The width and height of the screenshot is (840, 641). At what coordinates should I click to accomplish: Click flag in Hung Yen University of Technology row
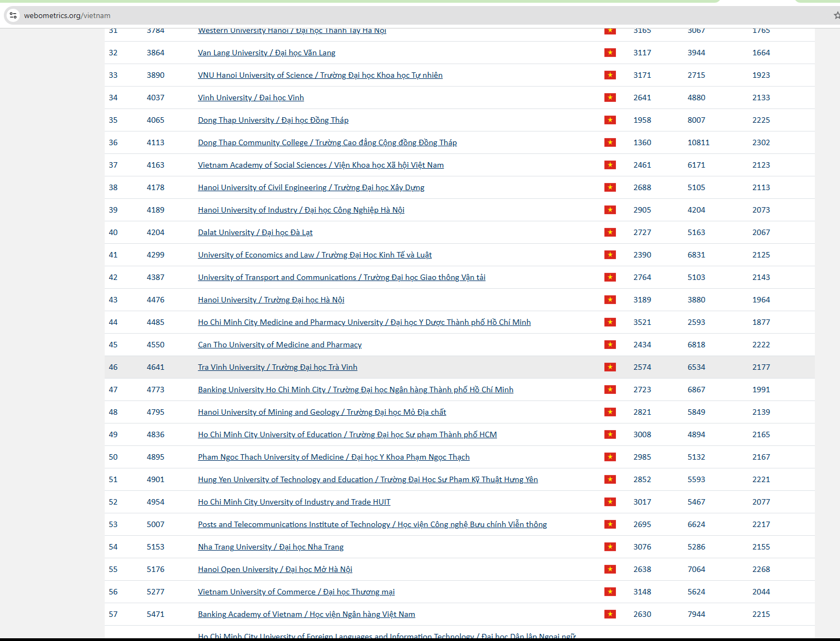[x=610, y=479]
